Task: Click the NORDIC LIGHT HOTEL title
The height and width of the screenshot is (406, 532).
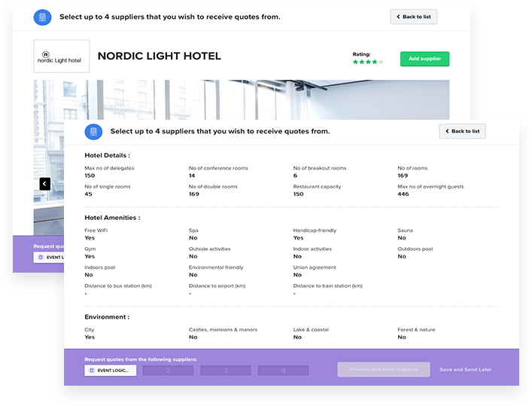Action: tap(159, 56)
